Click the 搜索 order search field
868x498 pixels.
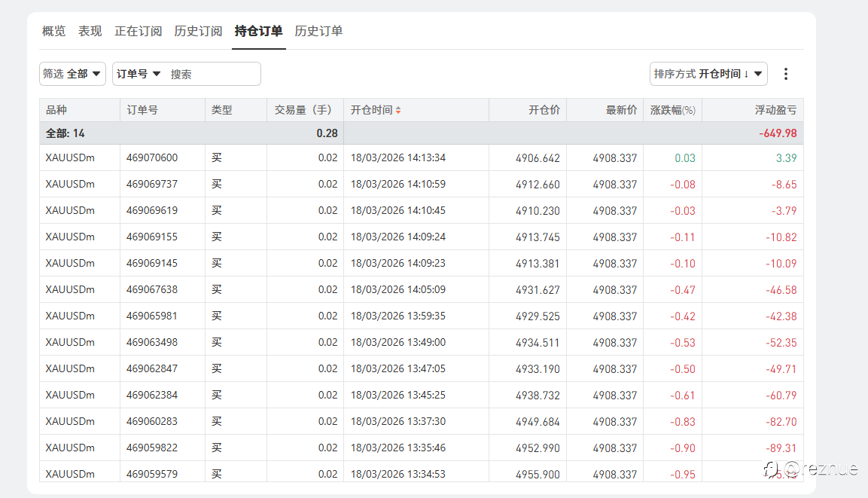tap(213, 74)
